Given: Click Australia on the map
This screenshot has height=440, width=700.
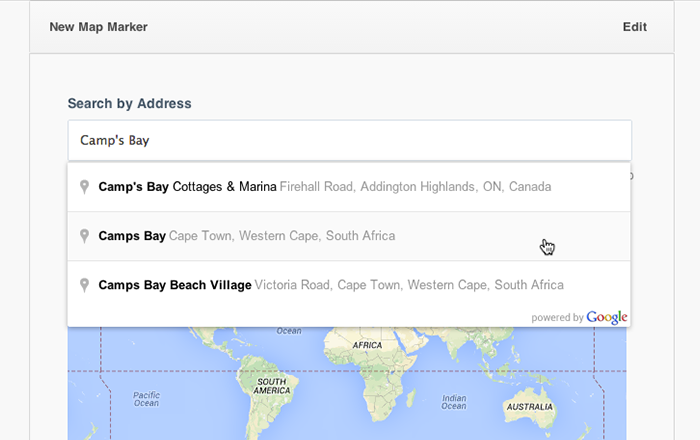Looking at the screenshot, I should coord(530,408).
